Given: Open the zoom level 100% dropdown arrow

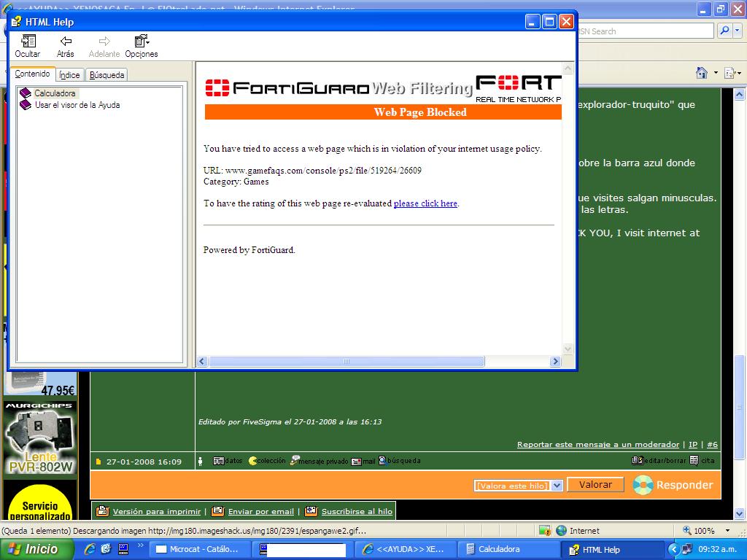Looking at the screenshot, I should tap(727, 531).
